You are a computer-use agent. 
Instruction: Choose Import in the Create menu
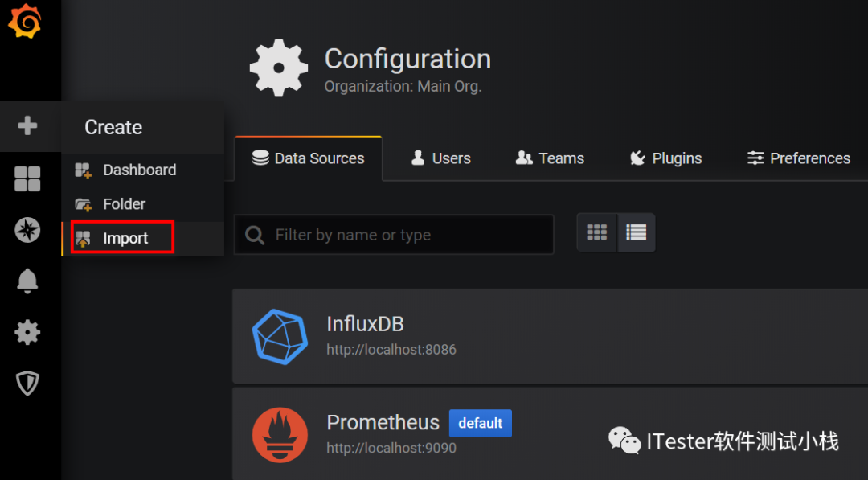[x=125, y=239]
